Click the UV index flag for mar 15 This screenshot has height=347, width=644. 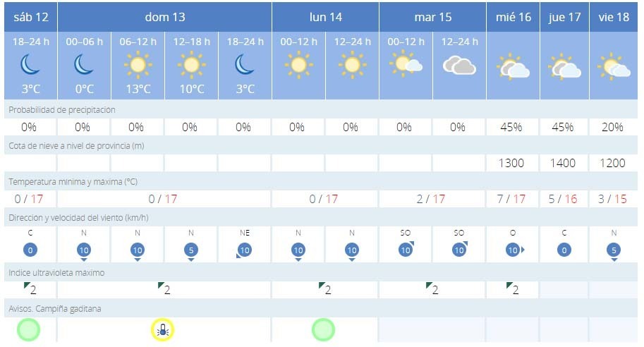tap(432, 289)
